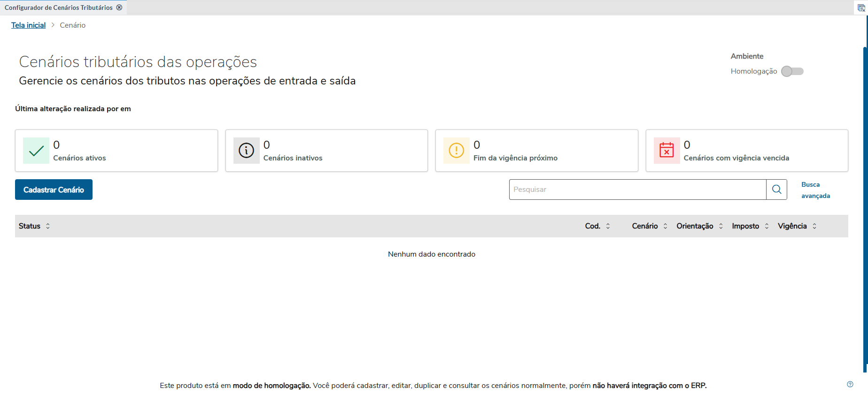Screen dimensions: 868x395
Task: Open the help question mark icon
Action: [x=850, y=384]
